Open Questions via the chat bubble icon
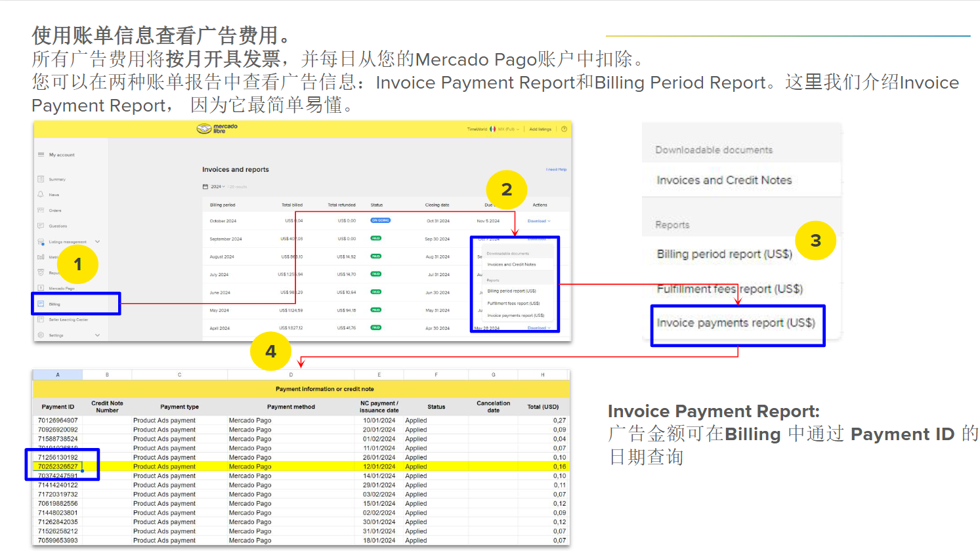Image resolution: width=980 pixels, height=551 pixels. 41,226
